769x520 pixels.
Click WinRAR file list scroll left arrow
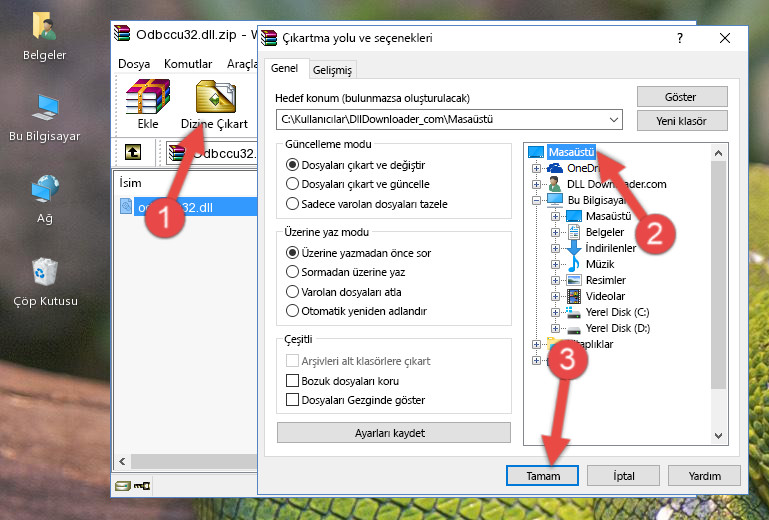123,461
